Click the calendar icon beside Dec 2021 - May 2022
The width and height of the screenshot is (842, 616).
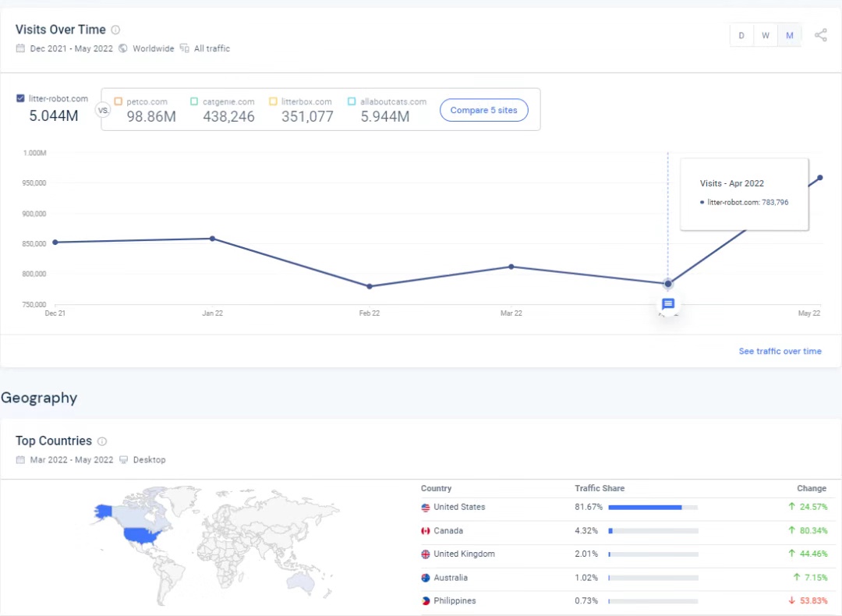click(x=20, y=48)
